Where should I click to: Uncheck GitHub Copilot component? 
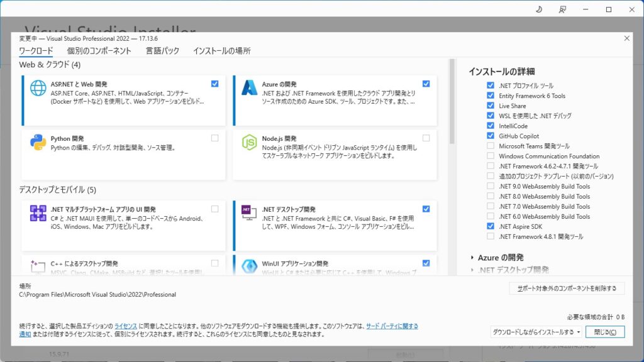coord(491,136)
